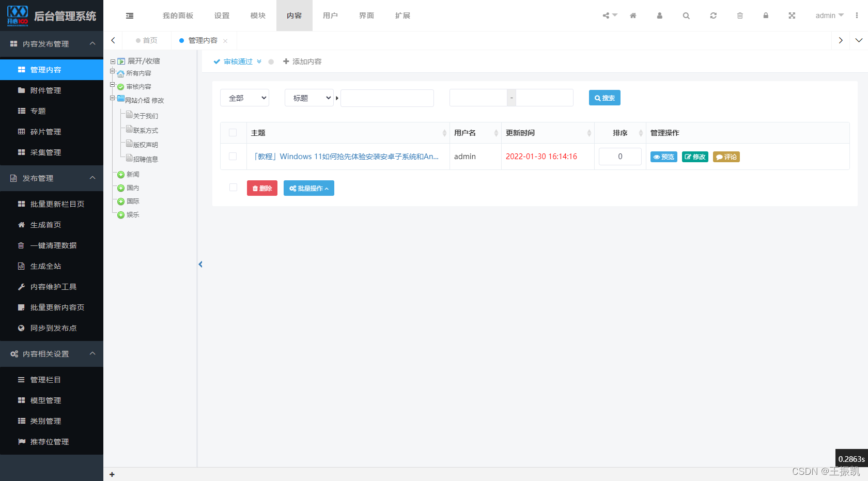
Task: Open the 我的面板 top menu
Action: pos(178,15)
